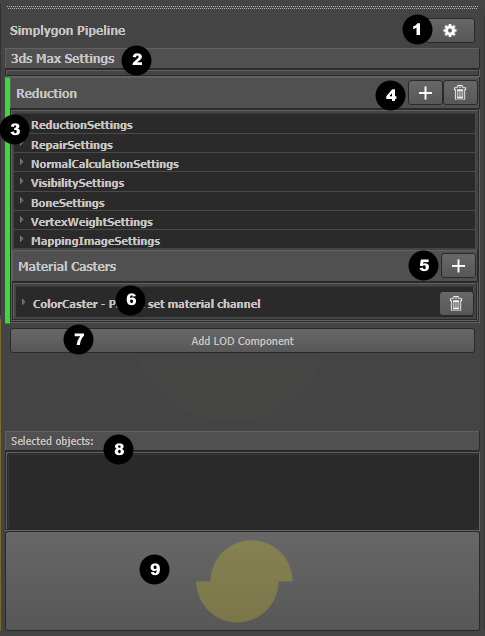Click the Material Casters header

[67, 266]
